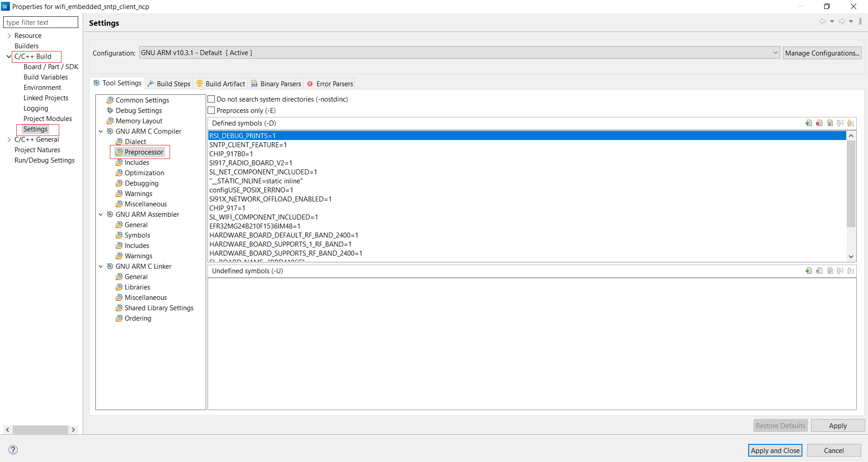This screenshot has height=462, width=868.
Task: Edit the selected defined symbol
Action: coord(830,123)
